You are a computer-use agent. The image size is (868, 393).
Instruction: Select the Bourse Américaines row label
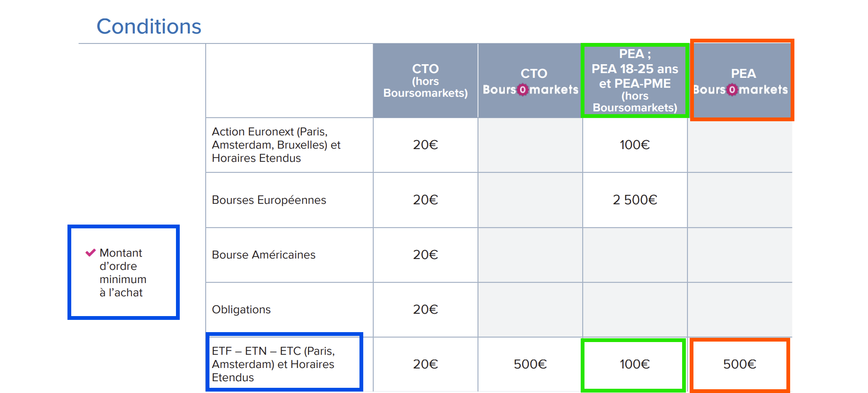pos(264,255)
